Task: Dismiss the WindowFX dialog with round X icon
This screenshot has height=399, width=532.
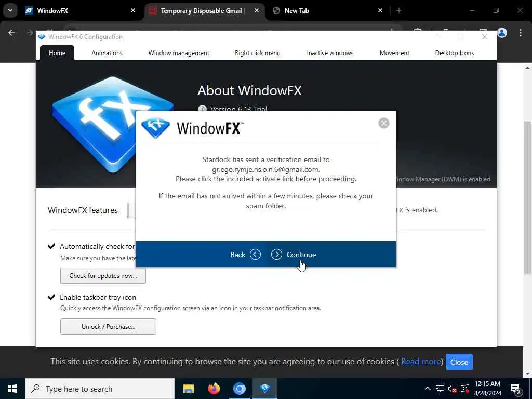Action: pos(384,123)
